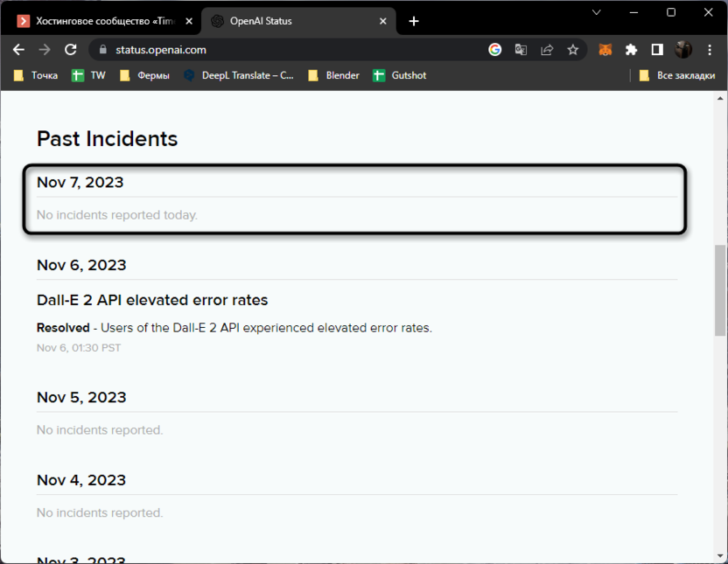Click the Nov 6, 01:30 PST timestamp
728x564 pixels.
pos(79,348)
